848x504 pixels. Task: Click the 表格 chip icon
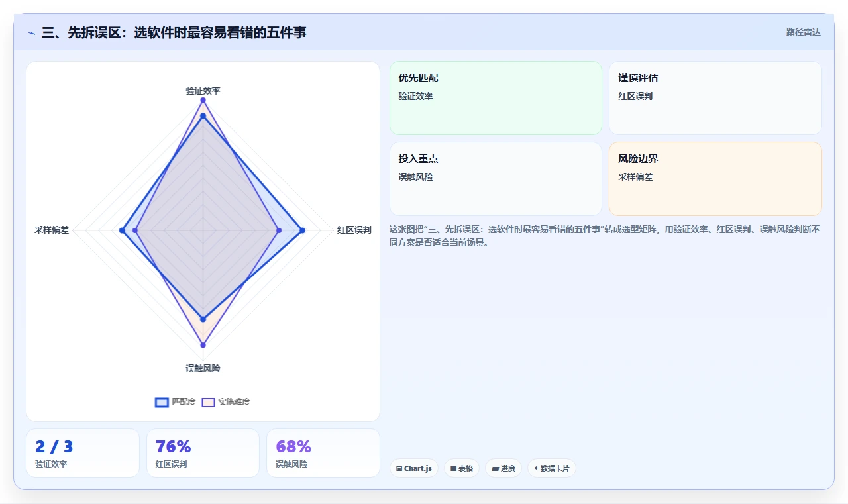tap(453, 468)
